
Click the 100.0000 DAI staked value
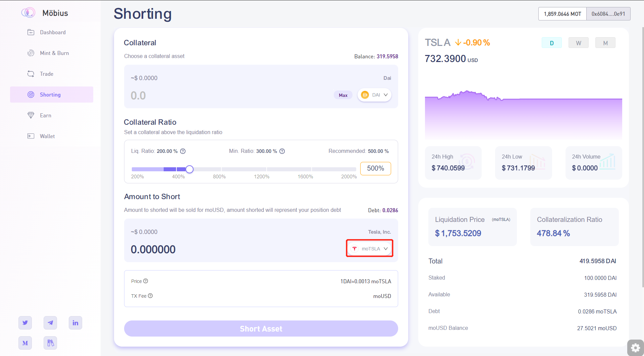[600, 278]
